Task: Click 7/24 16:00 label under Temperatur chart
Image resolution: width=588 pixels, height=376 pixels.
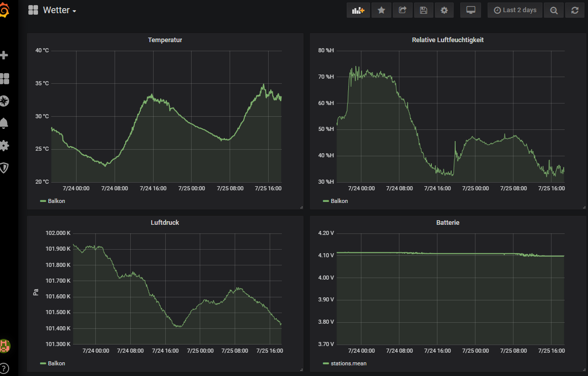Action: pos(153,188)
